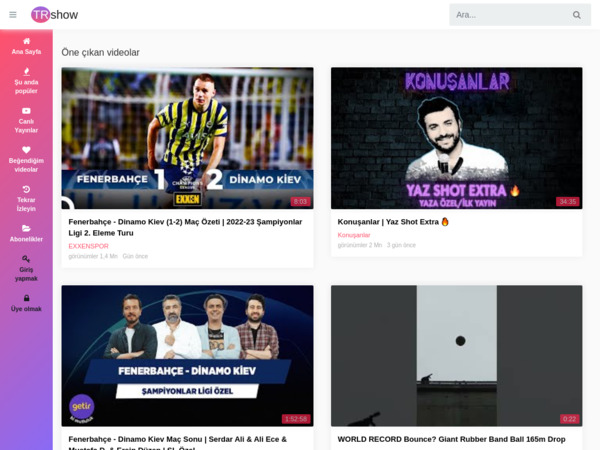Screen dimensions: 600x450
Task: Click the Giriş yapmak key icon
Action: pyautogui.click(x=26, y=259)
